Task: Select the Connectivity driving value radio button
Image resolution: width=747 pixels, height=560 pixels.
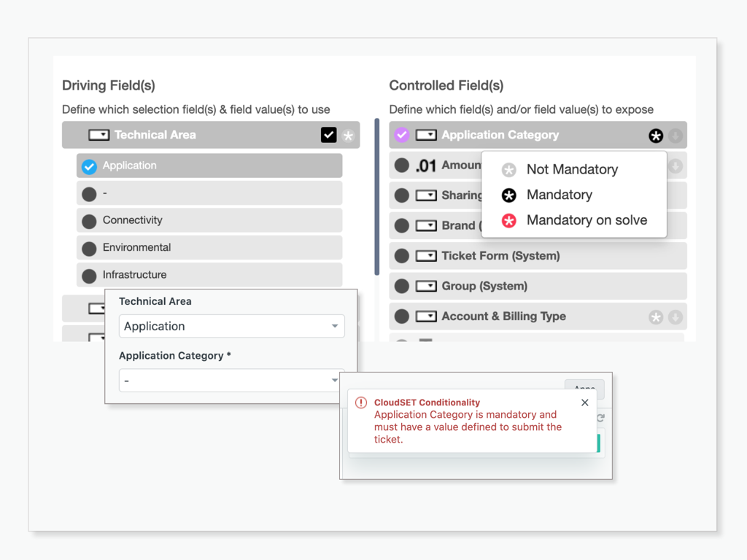Action: pos(88,220)
